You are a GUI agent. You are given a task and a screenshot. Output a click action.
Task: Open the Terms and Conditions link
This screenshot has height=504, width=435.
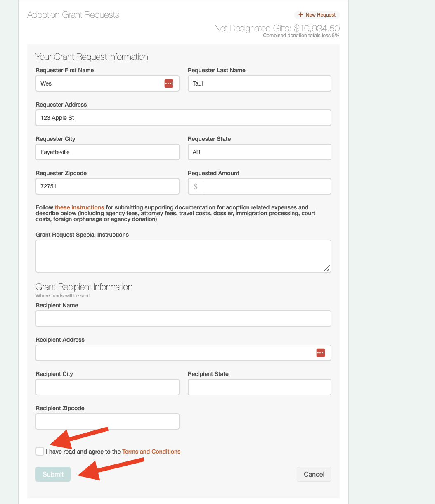click(x=151, y=452)
